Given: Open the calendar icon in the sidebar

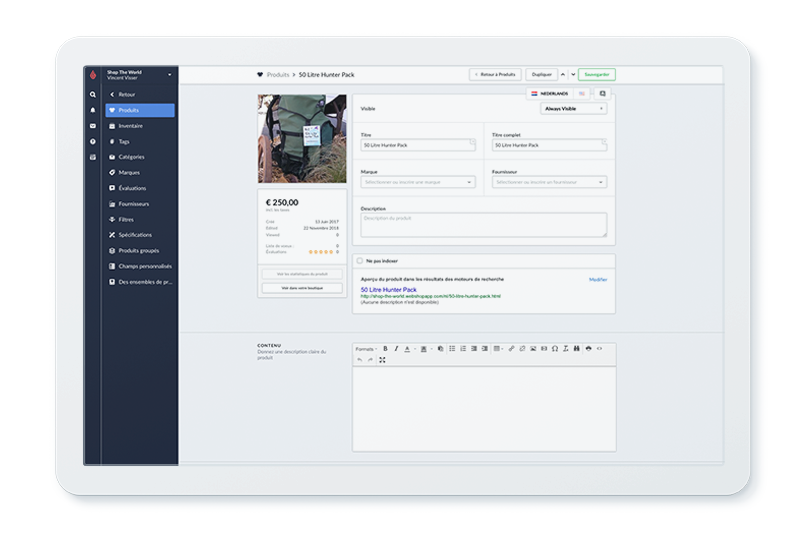Looking at the screenshot, I should pyautogui.click(x=93, y=157).
